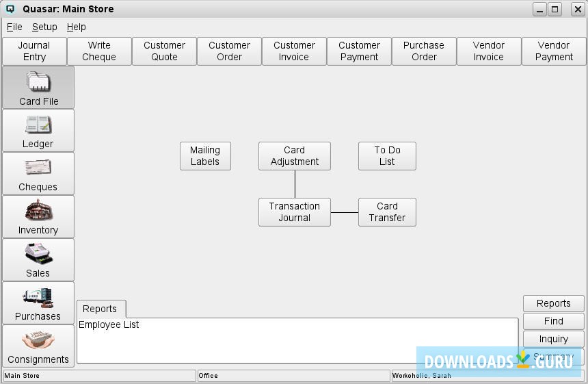Open Customer Invoice

click(x=294, y=51)
